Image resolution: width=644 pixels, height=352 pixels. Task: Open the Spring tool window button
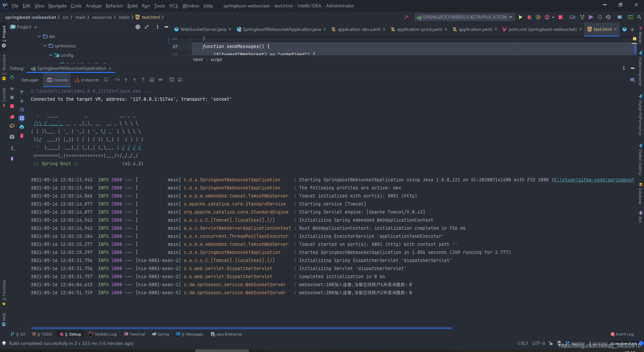[x=160, y=334]
